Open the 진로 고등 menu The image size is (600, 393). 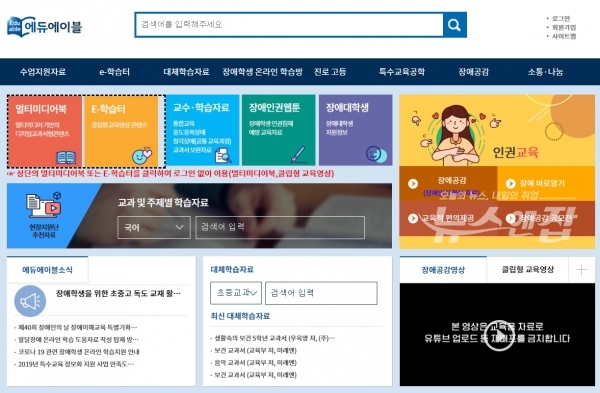(x=330, y=72)
